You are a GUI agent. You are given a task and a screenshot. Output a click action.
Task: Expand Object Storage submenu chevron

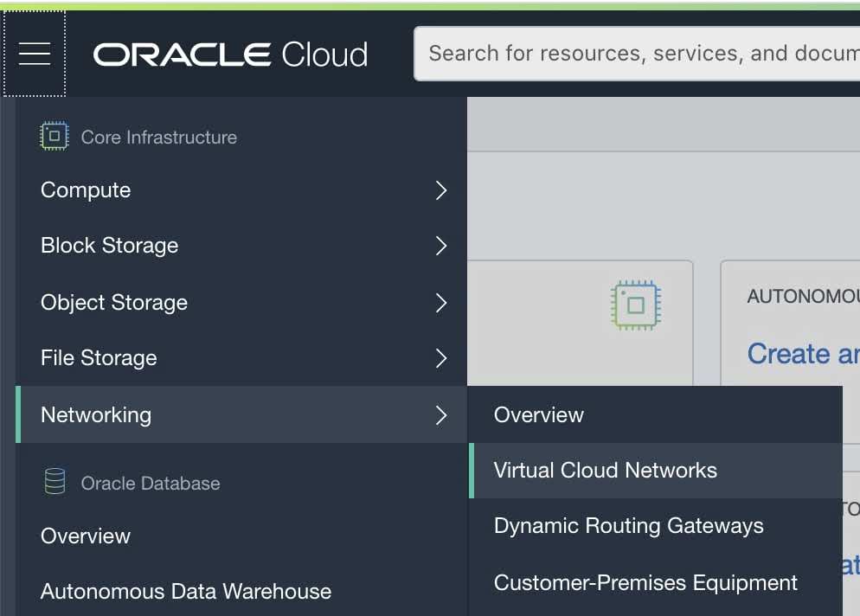click(x=441, y=303)
